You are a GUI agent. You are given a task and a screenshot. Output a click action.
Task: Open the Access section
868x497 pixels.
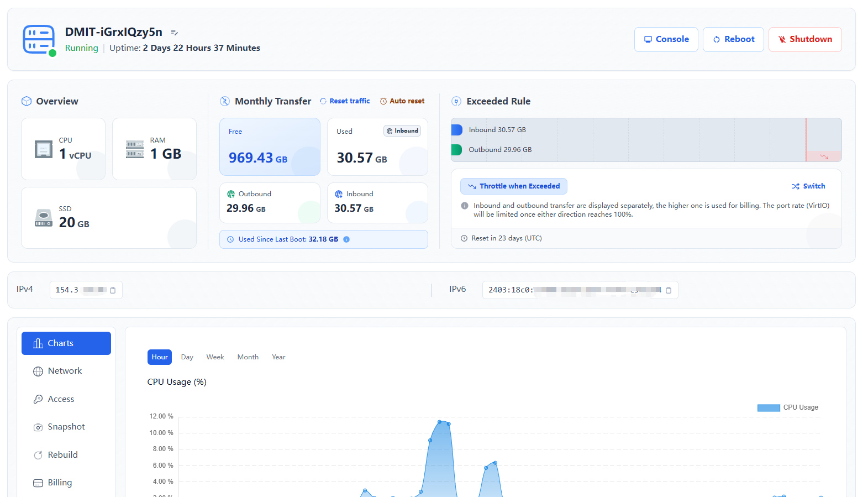point(66,399)
